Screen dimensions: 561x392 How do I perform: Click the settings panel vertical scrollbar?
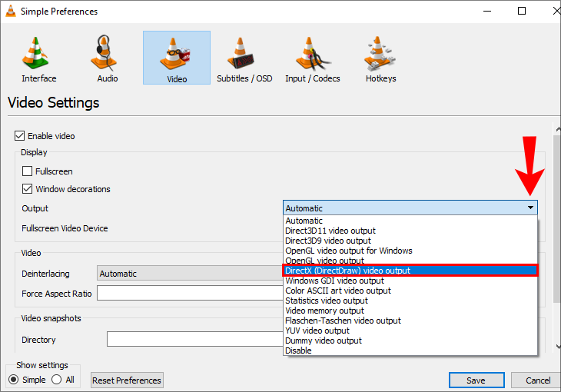(x=557, y=218)
